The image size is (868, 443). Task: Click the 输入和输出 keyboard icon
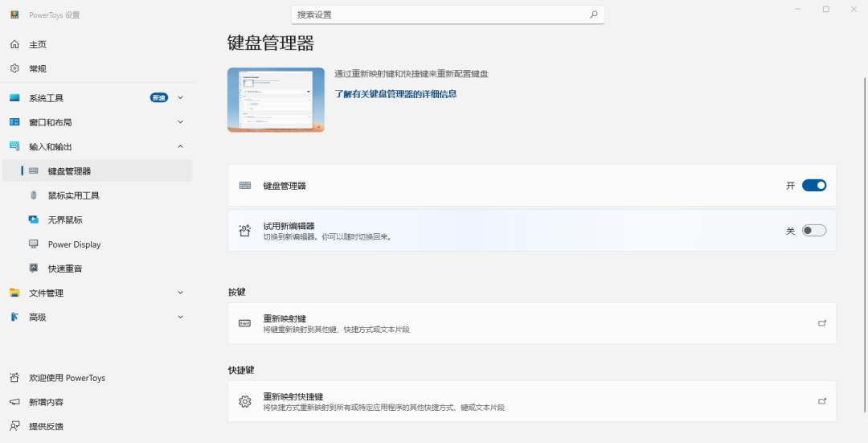click(x=15, y=147)
